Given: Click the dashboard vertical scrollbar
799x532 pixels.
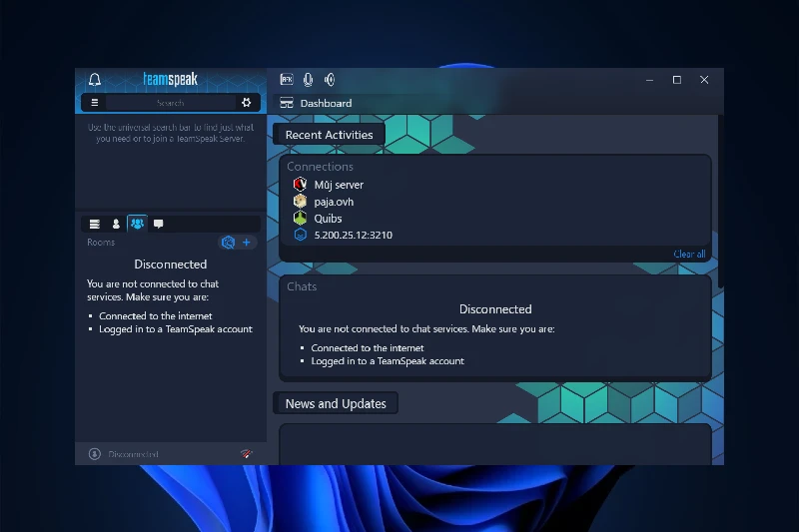Looking at the screenshot, I should (x=720, y=204).
